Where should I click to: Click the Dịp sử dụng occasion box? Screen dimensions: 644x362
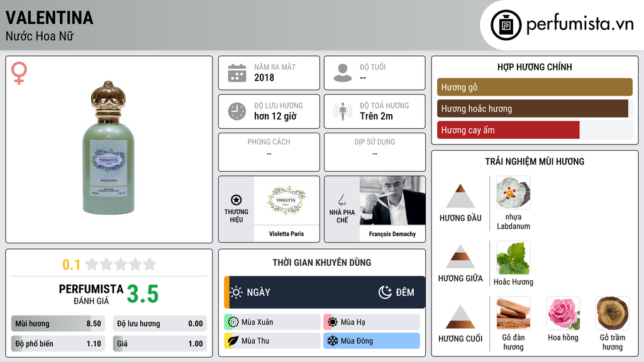(375, 152)
